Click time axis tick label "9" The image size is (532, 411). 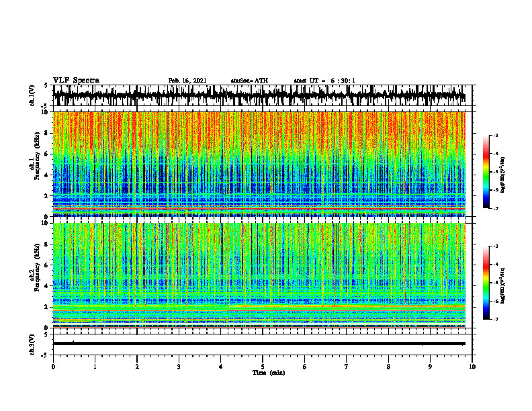[430, 367]
